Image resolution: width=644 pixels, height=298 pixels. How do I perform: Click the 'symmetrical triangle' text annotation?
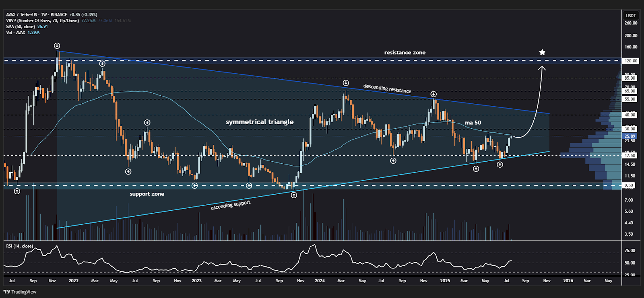pos(260,122)
